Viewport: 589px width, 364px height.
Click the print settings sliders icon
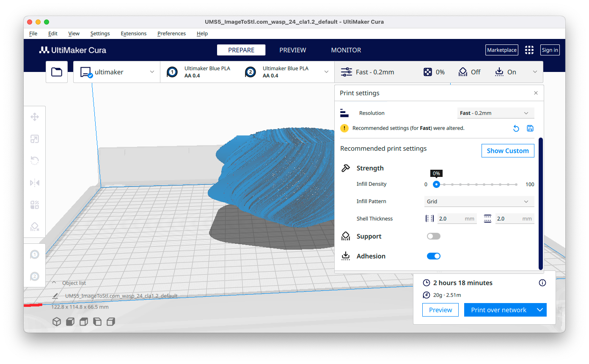[347, 72]
